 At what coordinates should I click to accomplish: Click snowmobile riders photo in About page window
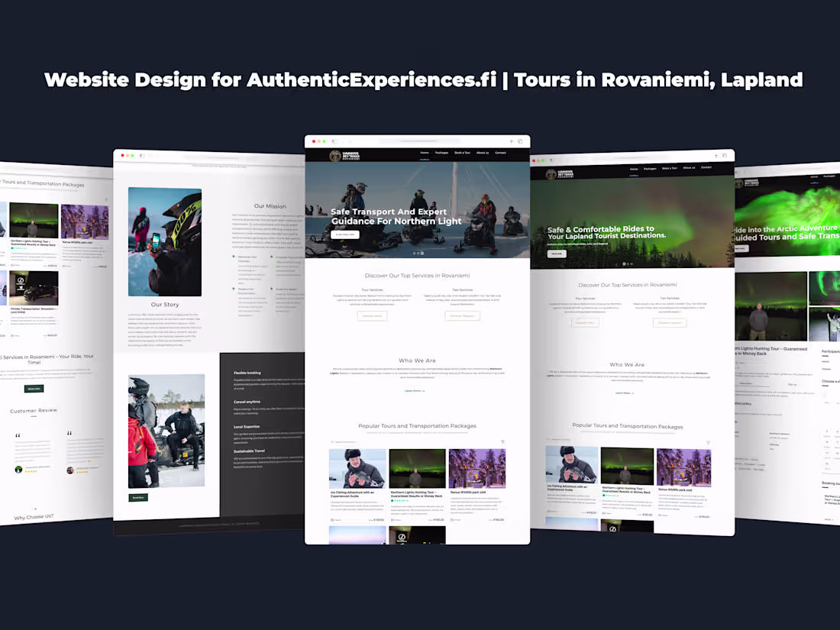[166, 431]
